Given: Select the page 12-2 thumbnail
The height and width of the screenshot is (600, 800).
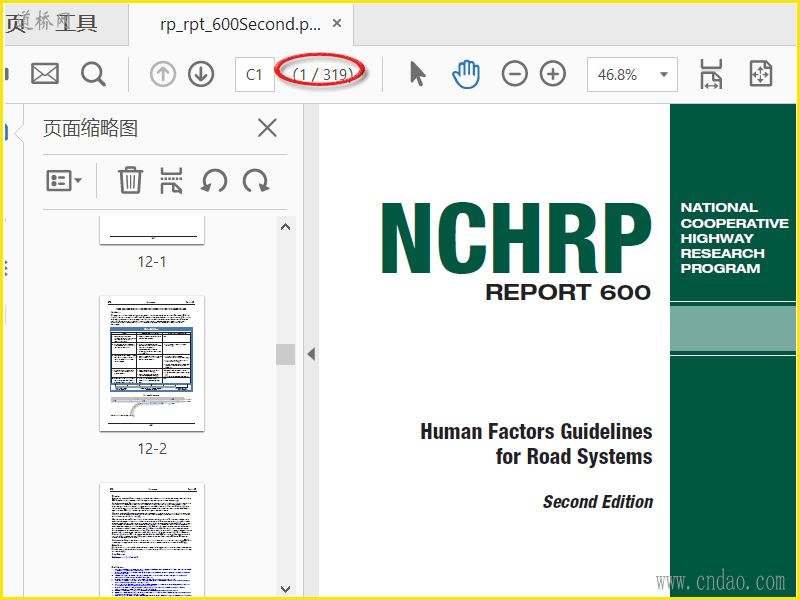Looking at the screenshot, I should tap(152, 363).
